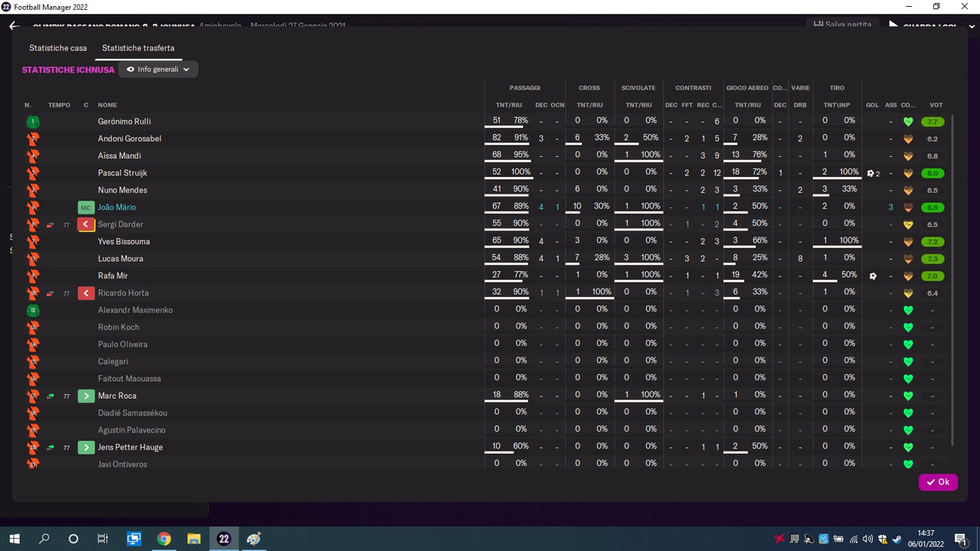
Task: Click the assist value 3 in João Mário's row
Action: [890, 207]
